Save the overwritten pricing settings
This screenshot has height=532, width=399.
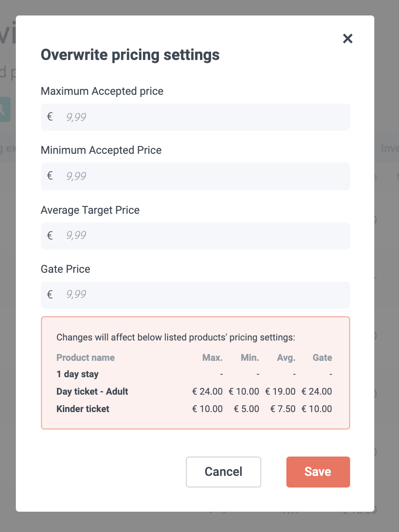pyautogui.click(x=318, y=472)
